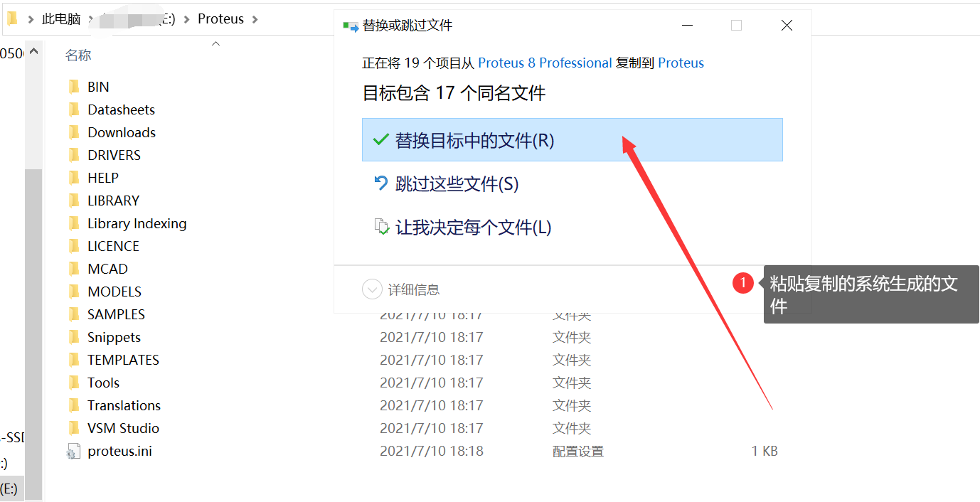980x502 pixels.
Task: Expand chevron after 此电脑 in address bar
Action: (92, 19)
